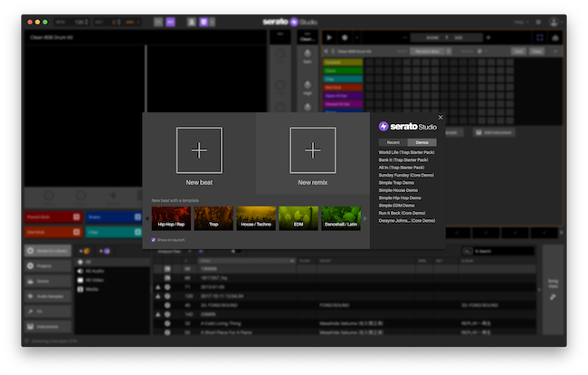Viewport: 588px width, 375px height.
Task: Open World Life (Trap Starter Pack) demo
Action: click(406, 152)
